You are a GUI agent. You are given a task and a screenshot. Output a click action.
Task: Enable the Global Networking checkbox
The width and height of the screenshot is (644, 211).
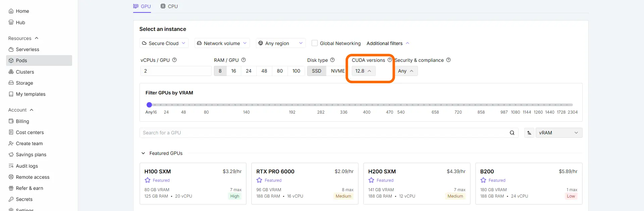point(315,43)
